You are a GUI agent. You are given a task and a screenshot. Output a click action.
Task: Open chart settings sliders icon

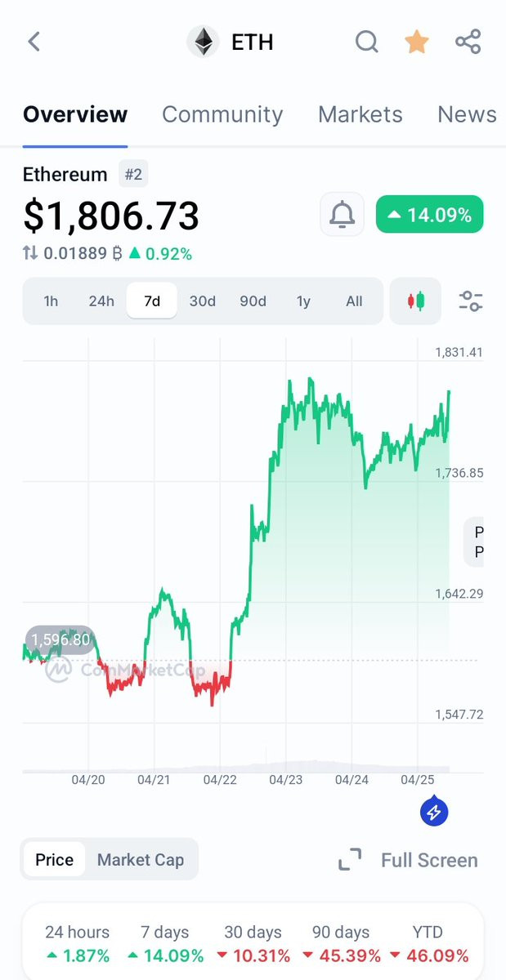coord(470,301)
